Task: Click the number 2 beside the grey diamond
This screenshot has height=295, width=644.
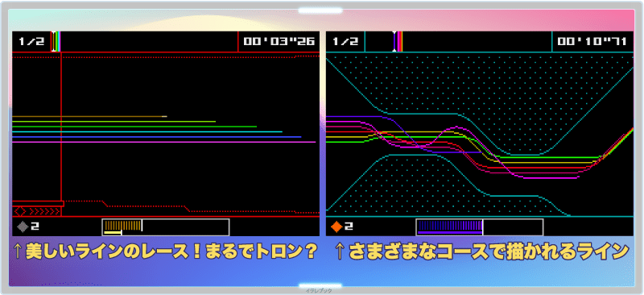Action: coord(35,226)
